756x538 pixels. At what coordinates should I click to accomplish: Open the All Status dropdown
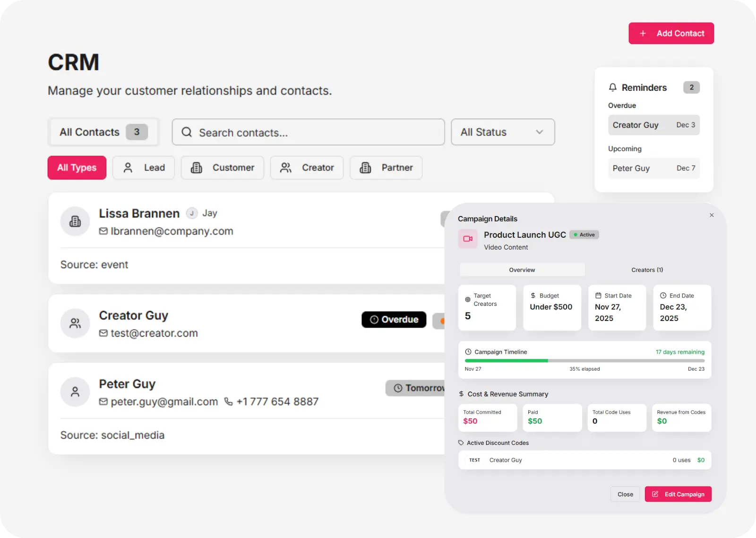pos(503,132)
